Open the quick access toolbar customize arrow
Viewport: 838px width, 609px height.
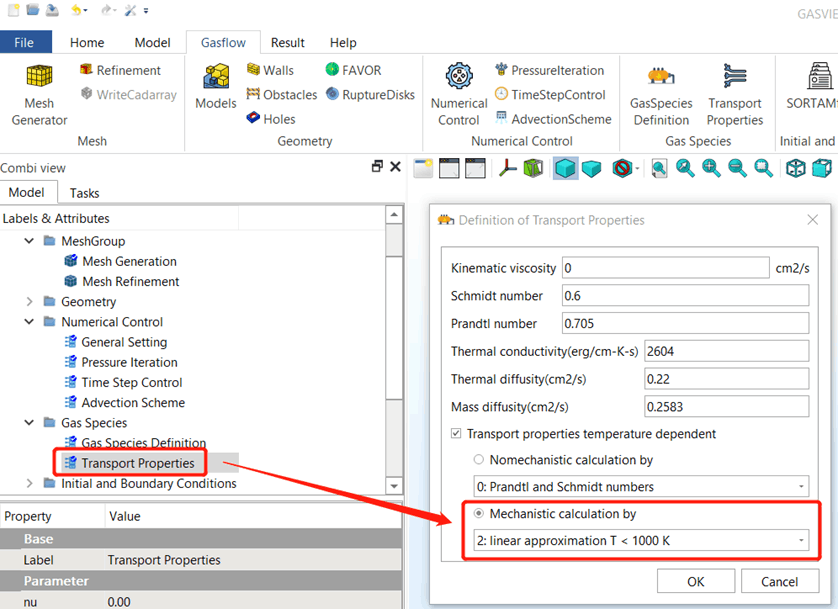(x=146, y=10)
